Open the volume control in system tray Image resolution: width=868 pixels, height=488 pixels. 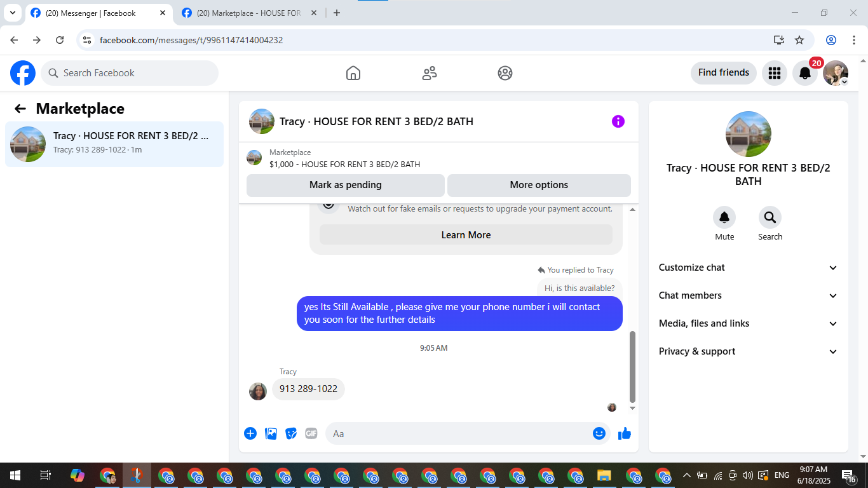click(x=747, y=475)
